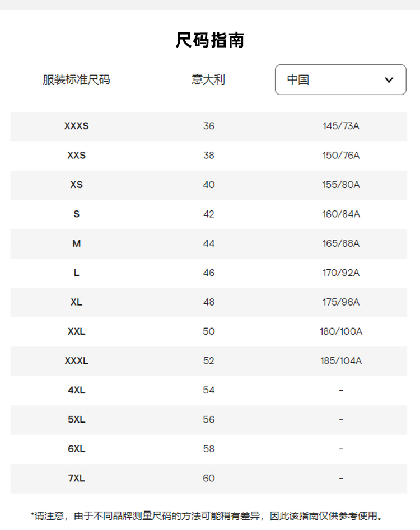Click China size 170/92A cell
Viewport: 420px width, 530px height.
click(x=341, y=273)
